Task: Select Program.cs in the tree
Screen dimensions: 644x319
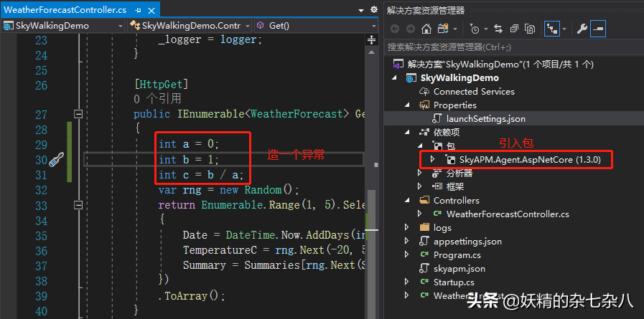Action: pyautogui.click(x=457, y=255)
